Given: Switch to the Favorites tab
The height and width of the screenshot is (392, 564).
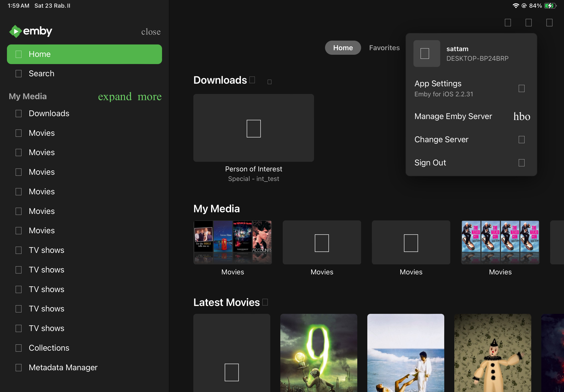Looking at the screenshot, I should pyautogui.click(x=384, y=48).
